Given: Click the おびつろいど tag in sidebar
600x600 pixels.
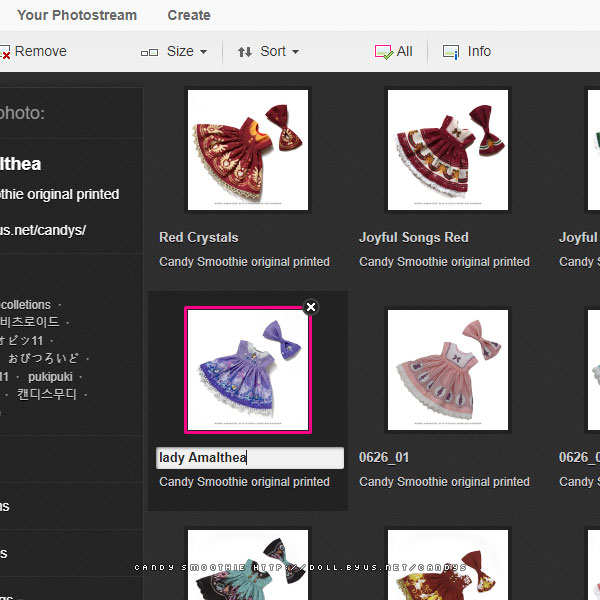Looking at the screenshot, I should [43, 359].
